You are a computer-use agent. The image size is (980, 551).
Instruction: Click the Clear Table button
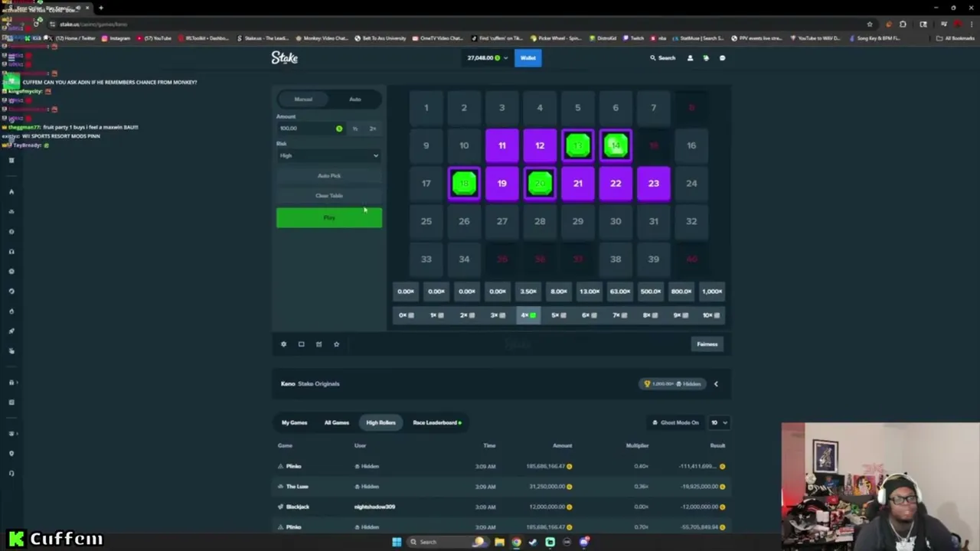[329, 196]
